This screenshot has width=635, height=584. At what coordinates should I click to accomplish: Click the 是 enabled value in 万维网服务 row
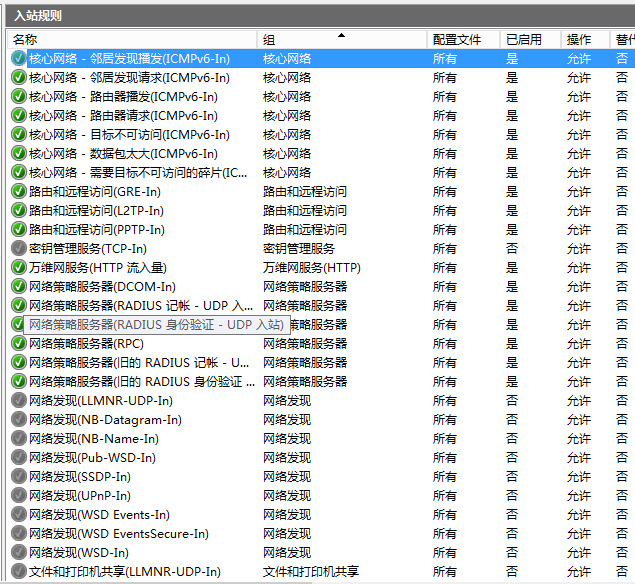(511, 268)
